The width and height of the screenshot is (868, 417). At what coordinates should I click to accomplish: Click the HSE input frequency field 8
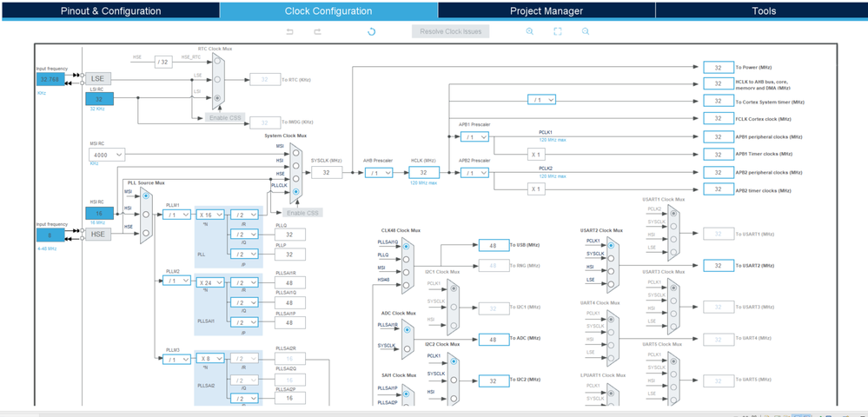(51, 235)
